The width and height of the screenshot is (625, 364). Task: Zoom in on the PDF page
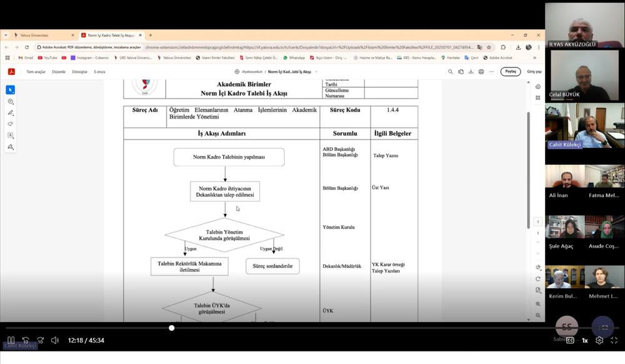point(538,304)
